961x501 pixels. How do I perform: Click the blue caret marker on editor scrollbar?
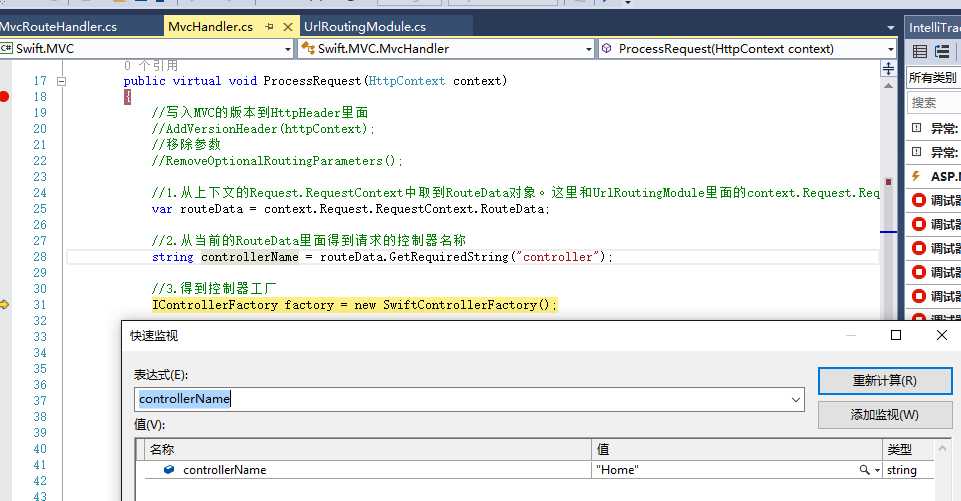click(888, 232)
